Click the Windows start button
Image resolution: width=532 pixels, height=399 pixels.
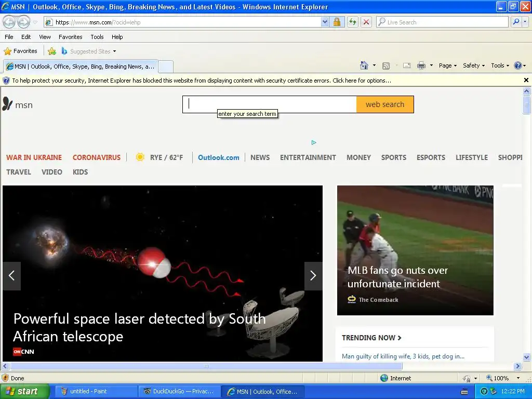(x=25, y=392)
